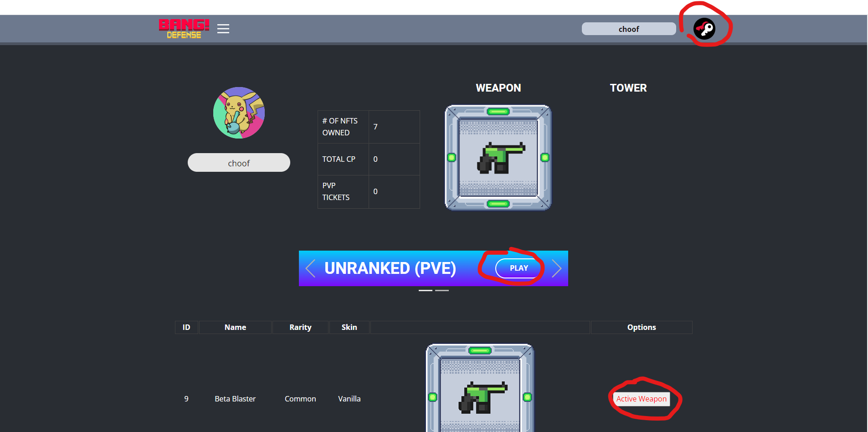Click the Pikachu profile avatar
This screenshot has height=432, width=868.
[x=239, y=113]
